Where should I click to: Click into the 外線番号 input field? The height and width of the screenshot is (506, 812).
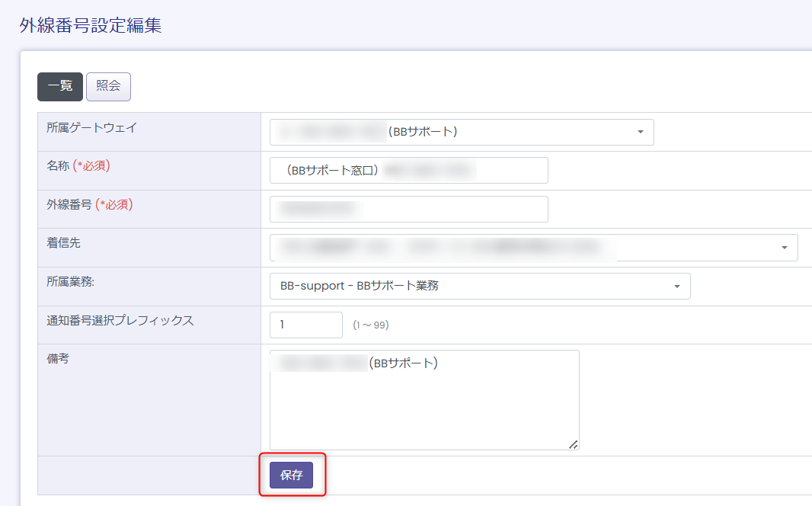409,209
